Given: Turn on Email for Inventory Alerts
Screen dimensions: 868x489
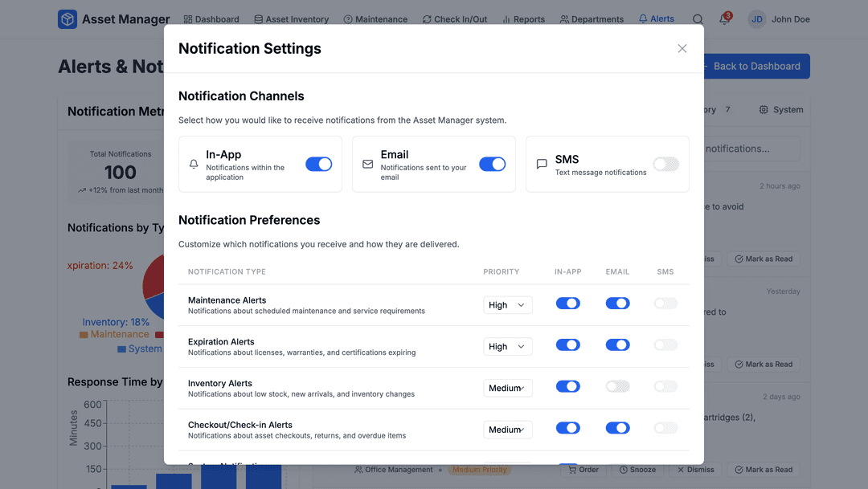Looking at the screenshot, I should pos(617,386).
